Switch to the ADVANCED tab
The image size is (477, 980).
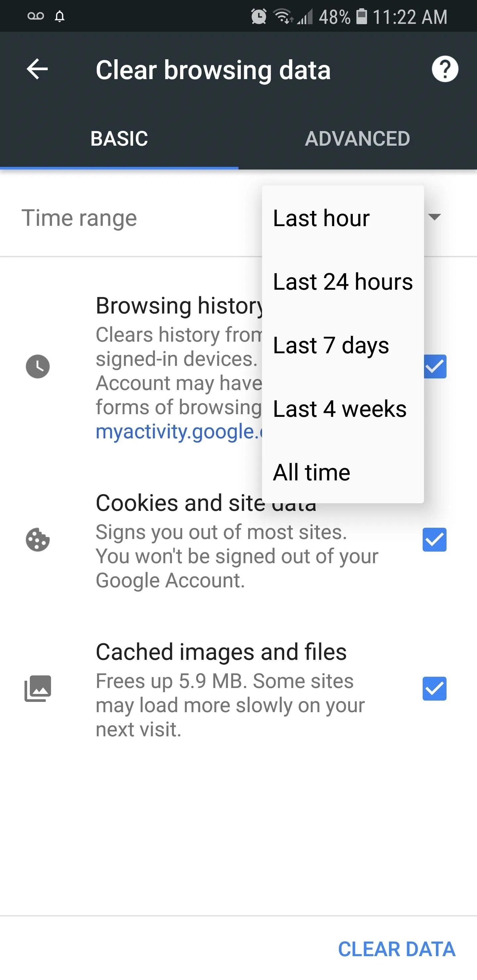[357, 138]
